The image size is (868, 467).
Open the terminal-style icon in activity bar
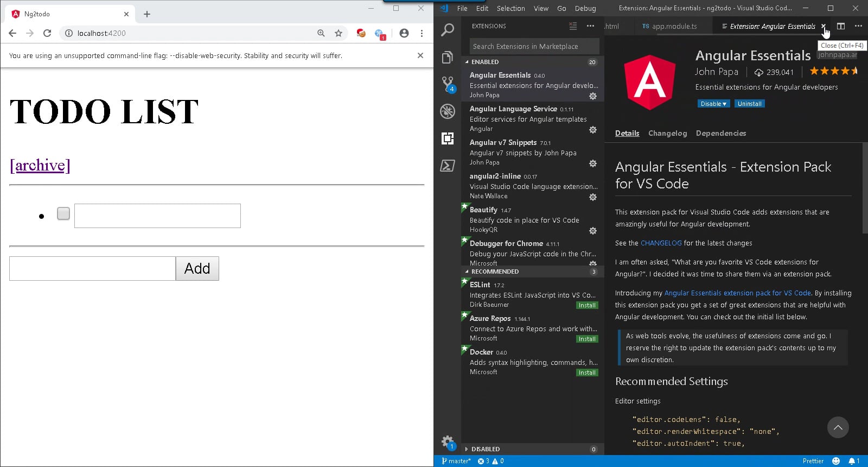click(x=448, y=166)
